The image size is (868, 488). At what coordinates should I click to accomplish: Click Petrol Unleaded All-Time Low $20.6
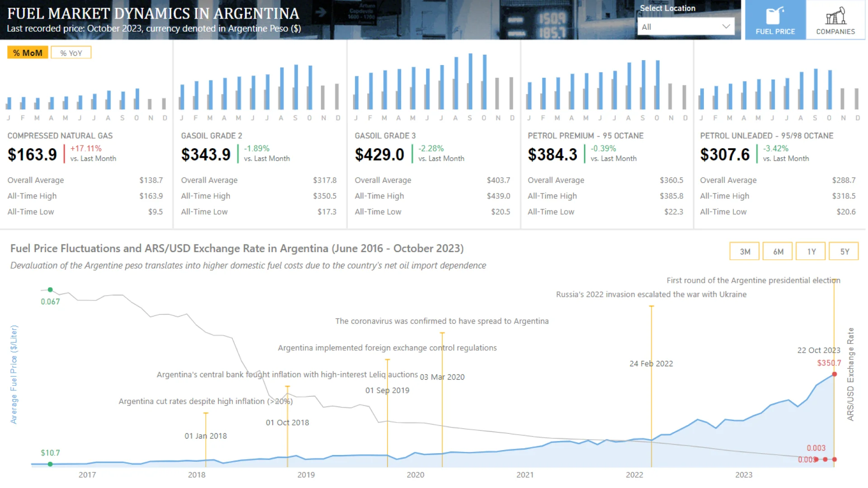pos(846,212)
